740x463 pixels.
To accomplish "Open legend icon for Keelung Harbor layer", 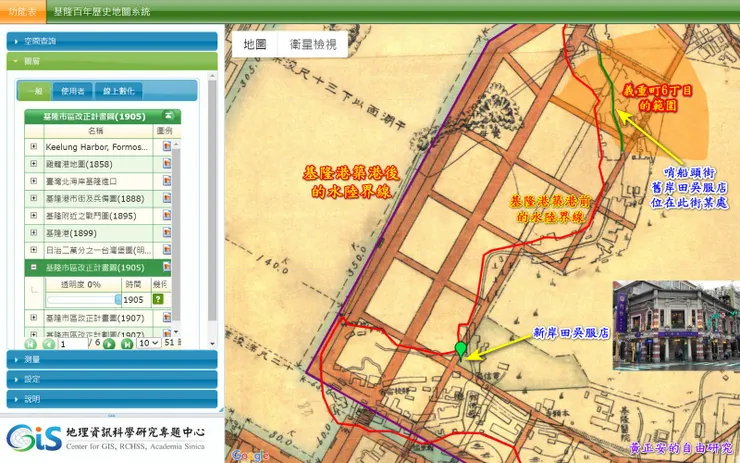I will (x=166, y=146).
